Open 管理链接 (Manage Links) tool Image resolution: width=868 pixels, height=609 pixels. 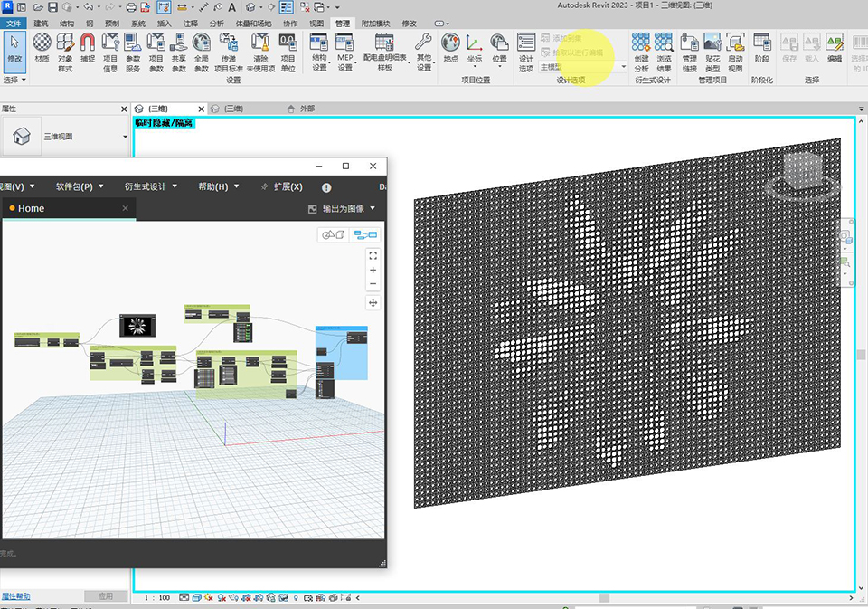pyautogui.click(x=689, y=48)
